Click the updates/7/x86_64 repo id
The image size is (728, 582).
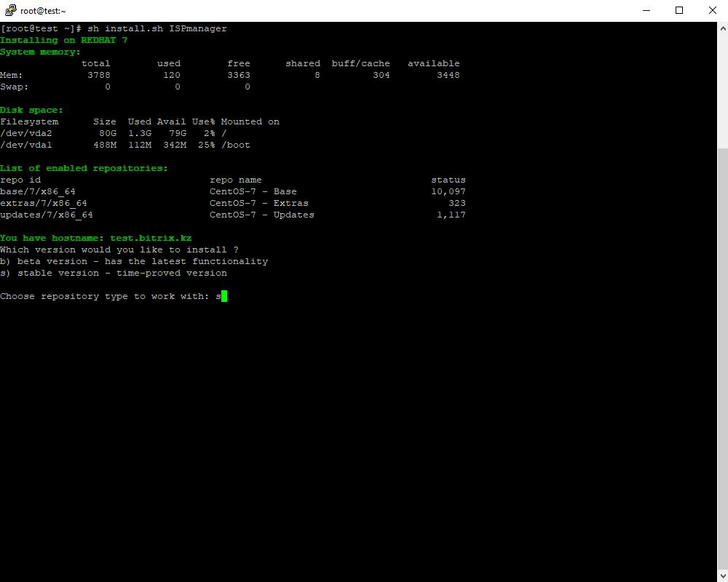click(47, 215)
